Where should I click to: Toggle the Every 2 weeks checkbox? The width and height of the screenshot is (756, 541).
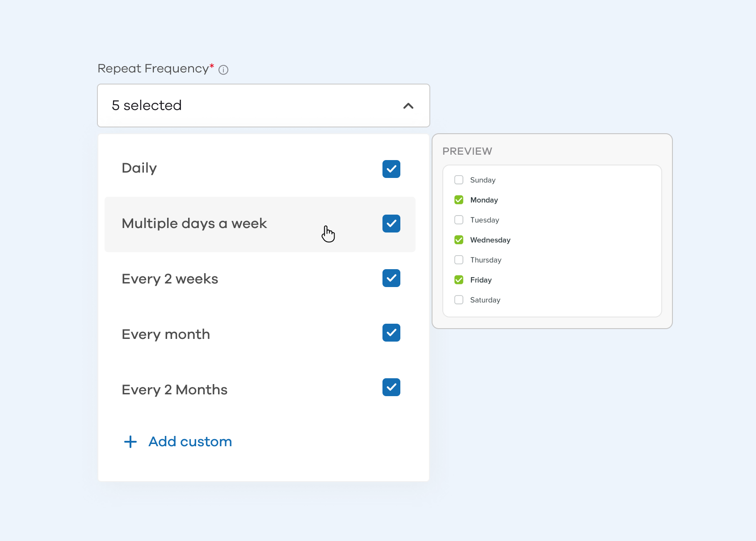tap(391, 278)
